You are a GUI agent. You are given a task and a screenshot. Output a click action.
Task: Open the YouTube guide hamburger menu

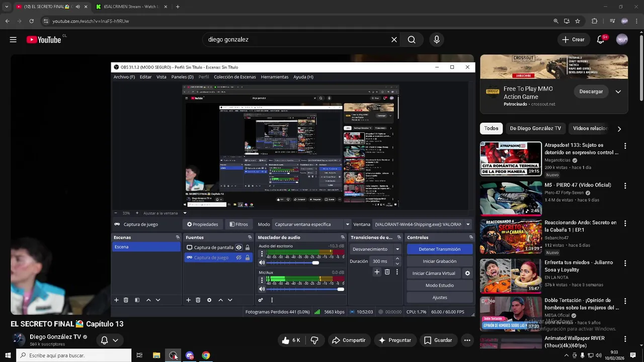tap(13, 40)
